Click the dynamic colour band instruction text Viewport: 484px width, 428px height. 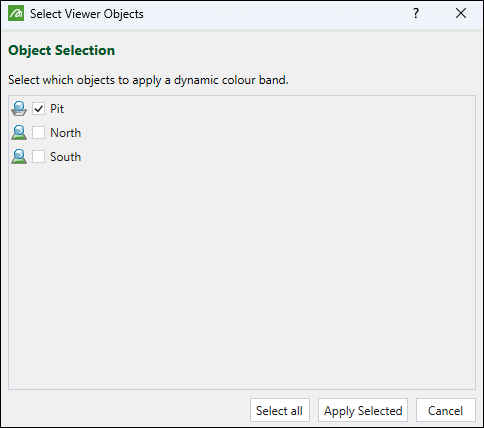(148, 80)
